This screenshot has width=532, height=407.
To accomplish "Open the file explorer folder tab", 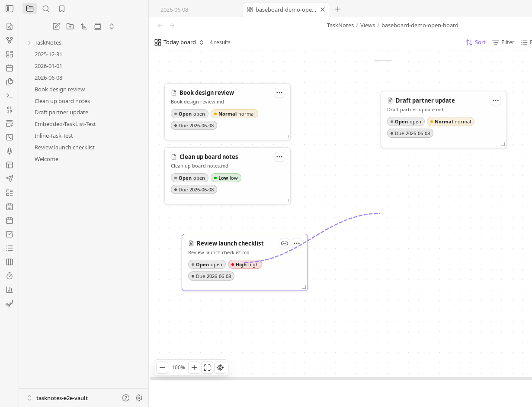I will [30, 9].
